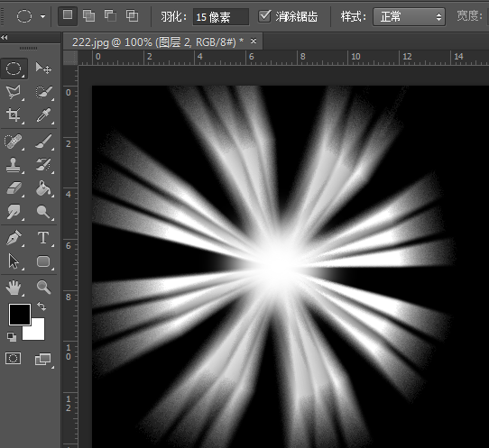Switch to the 222.jpg document tab

click(x=158, y=41)
